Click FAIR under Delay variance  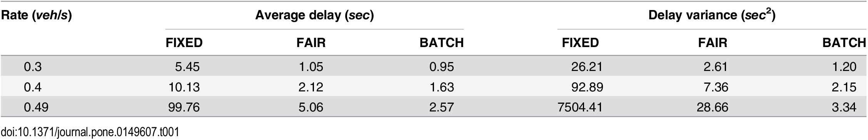(x=713, y=43)
